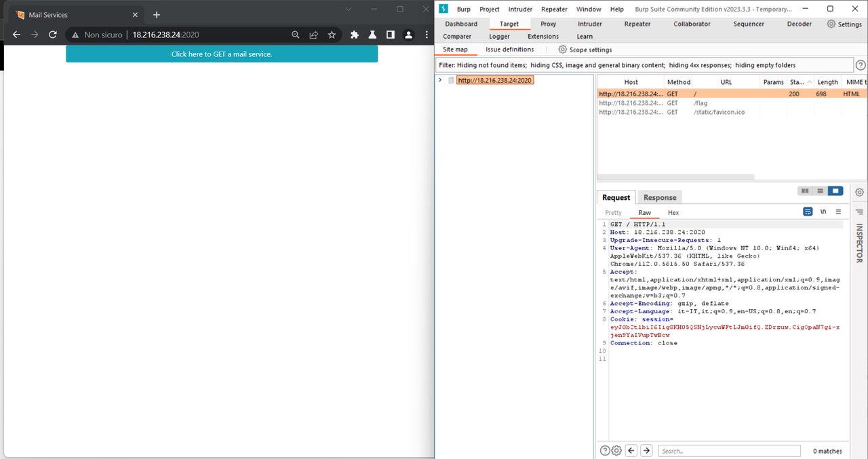Open request editor hamburger options menu
The width and height of the screenshot is (868, 459).
(838, 212)
